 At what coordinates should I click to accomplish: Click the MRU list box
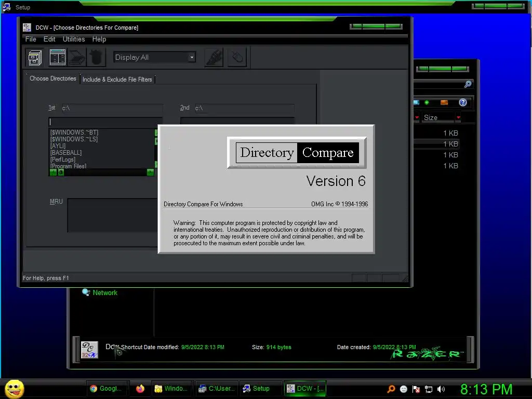(x=112, y=216)
